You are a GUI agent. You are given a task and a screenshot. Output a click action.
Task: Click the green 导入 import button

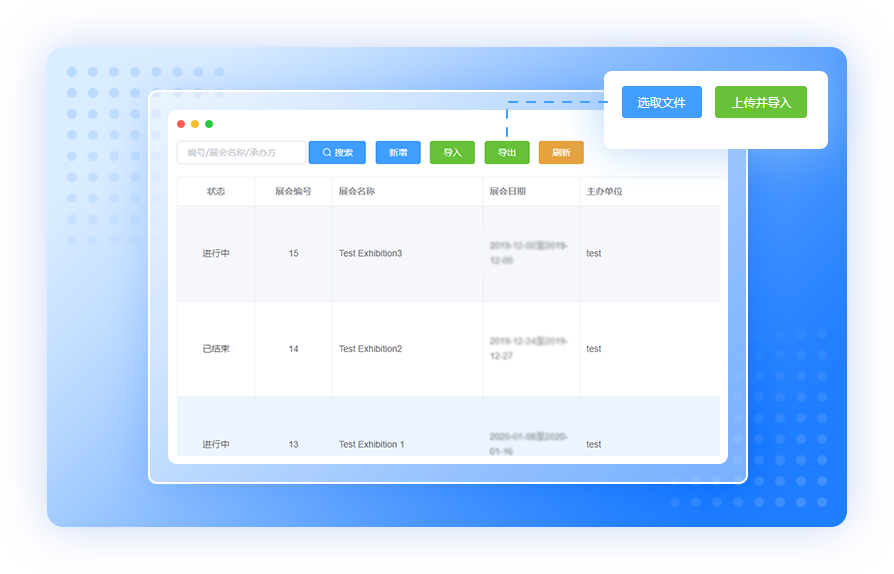[452, 152]
